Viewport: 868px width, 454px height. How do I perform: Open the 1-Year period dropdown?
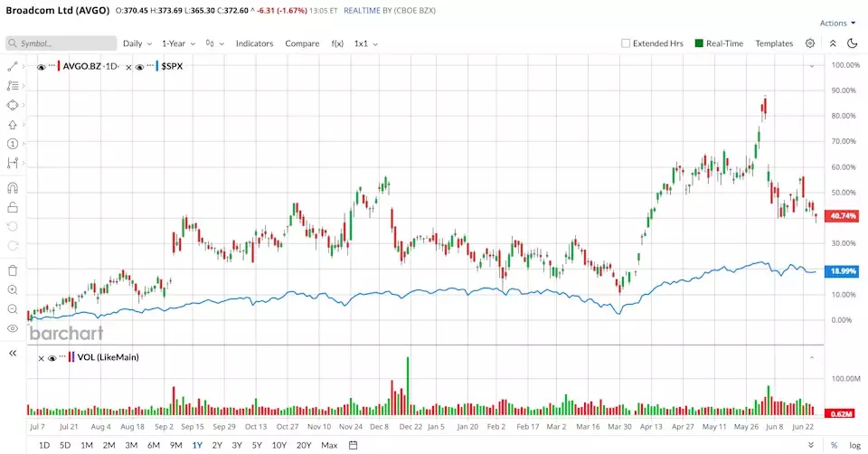178,43
